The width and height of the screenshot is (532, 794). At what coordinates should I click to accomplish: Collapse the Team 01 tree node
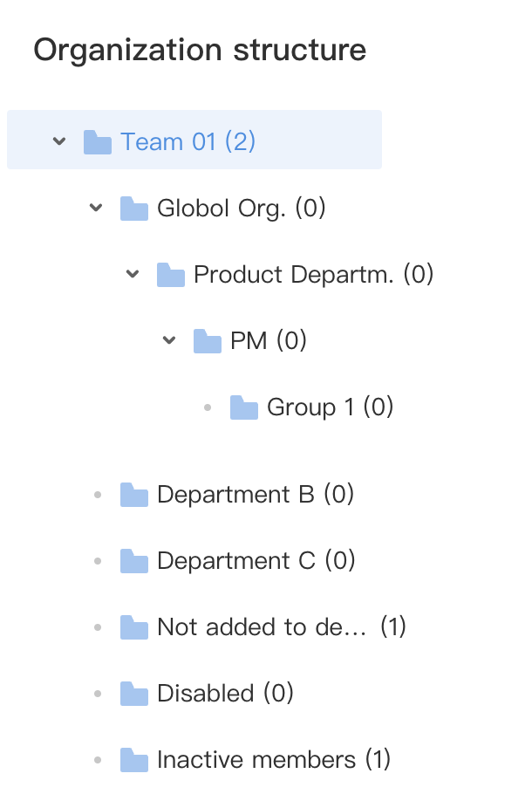[59, 140]
